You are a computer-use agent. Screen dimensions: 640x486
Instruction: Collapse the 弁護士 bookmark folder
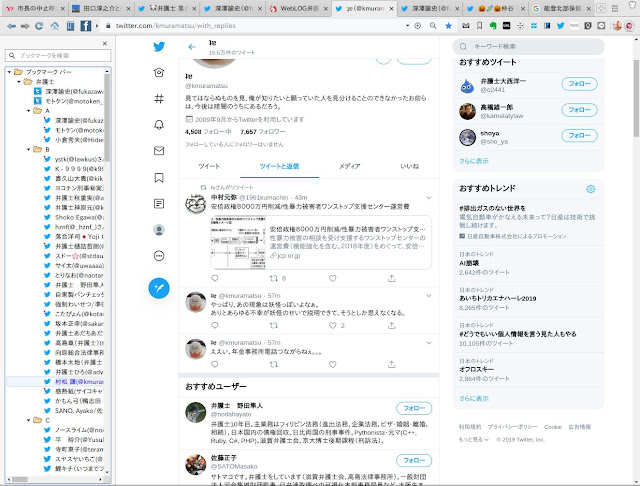(19, 82)
